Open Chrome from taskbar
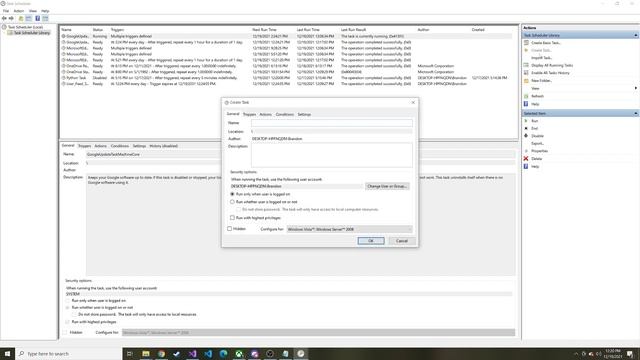The width and height of the screenshot is (640, 360). pyautogui.click(x=161, y=353)
